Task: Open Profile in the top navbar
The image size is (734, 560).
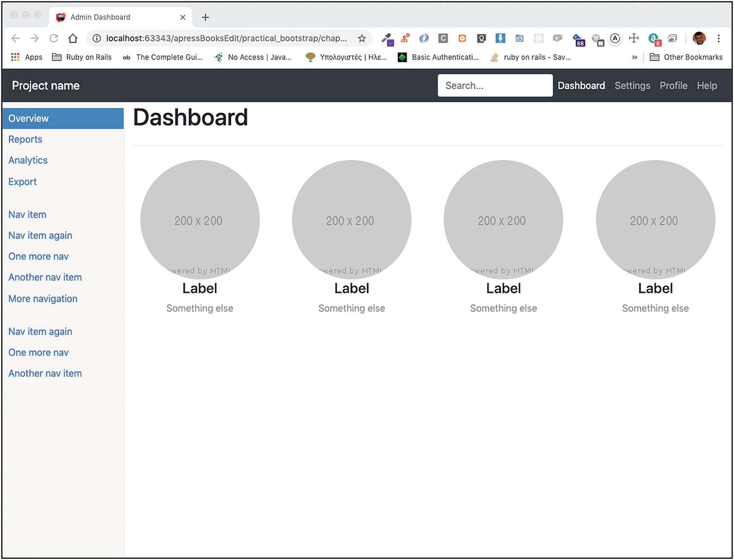Action: (673, 85)
